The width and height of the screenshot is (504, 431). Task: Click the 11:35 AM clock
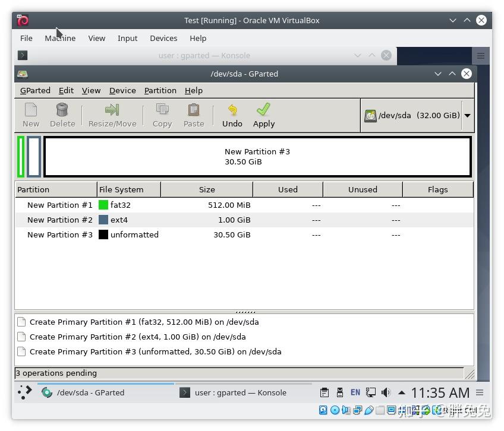(x=440, y=392)
